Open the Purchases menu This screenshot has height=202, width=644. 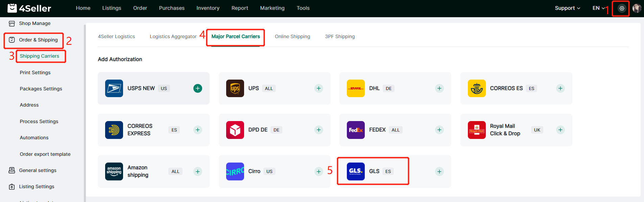coord(172,8)
